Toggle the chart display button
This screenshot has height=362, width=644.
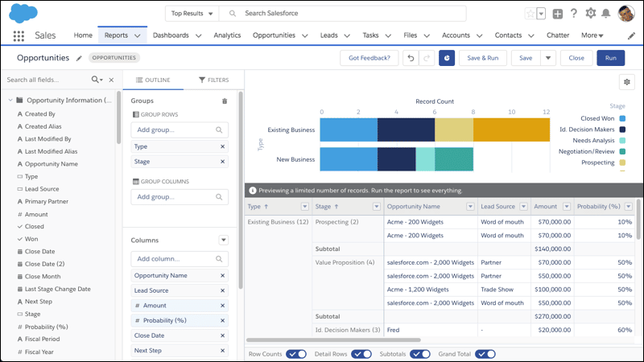tap(447, 58)
